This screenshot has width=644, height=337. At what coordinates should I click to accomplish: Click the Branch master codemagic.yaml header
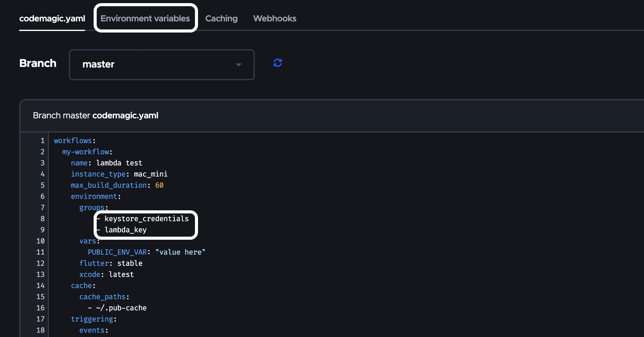[x=95, y=116]
